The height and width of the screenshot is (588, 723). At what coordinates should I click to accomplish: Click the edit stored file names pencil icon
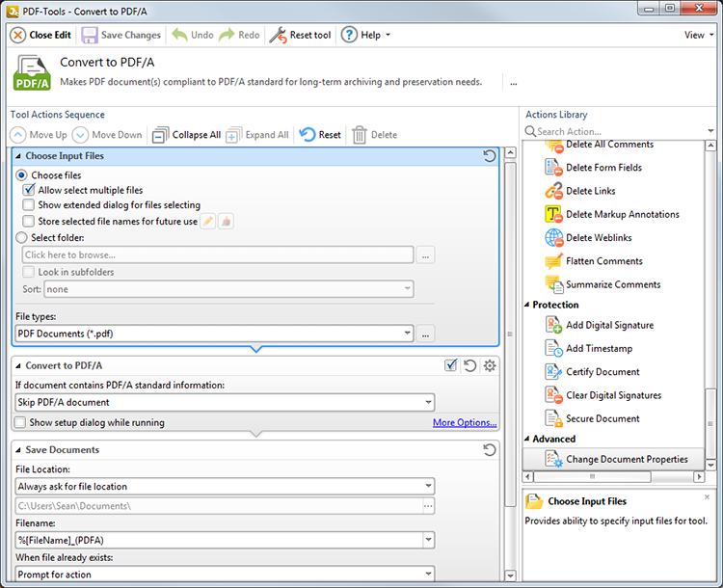coord(208,222)
